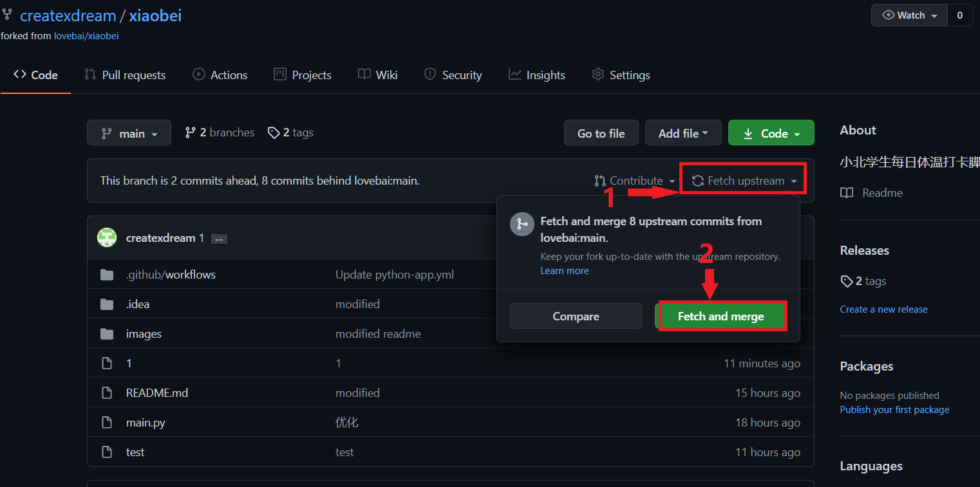The height and width of the screenshot is (487, 980).
Task: Open createxdream commit author link
Action: [160, 238]
